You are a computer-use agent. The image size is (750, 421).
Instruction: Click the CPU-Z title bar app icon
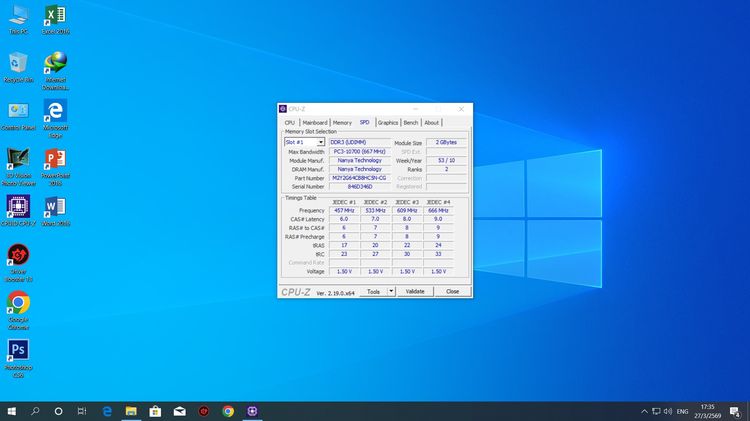coord(283,109)
